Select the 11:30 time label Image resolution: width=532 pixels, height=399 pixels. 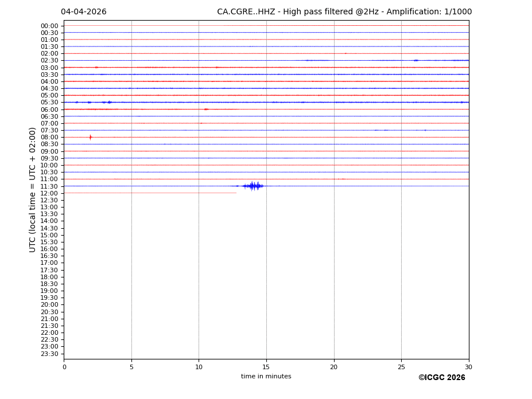click(49, 186)
